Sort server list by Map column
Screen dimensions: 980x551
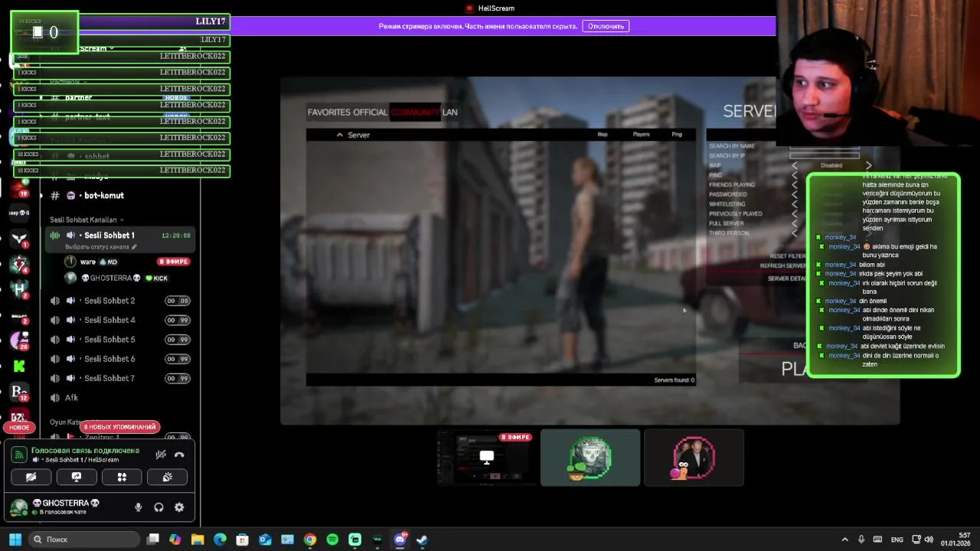603,135
